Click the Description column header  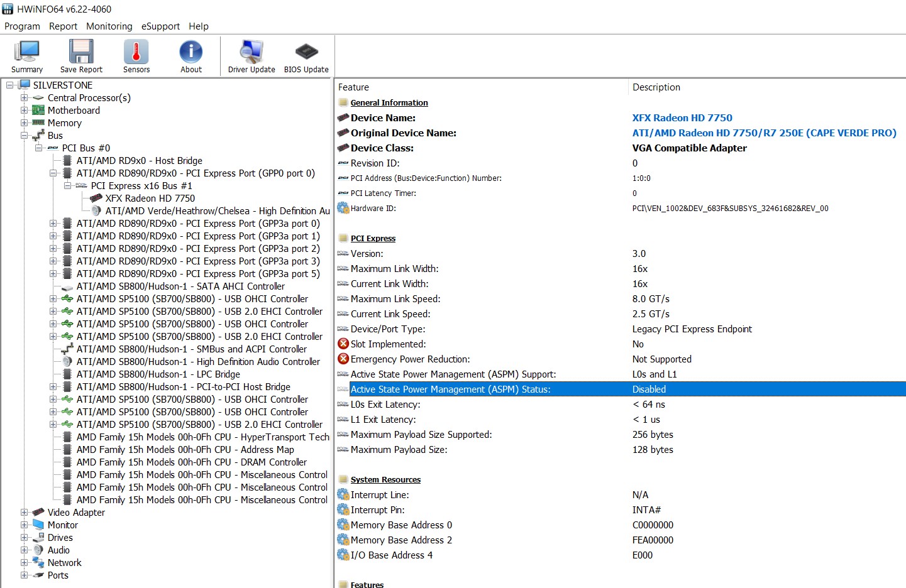point(767,87)
